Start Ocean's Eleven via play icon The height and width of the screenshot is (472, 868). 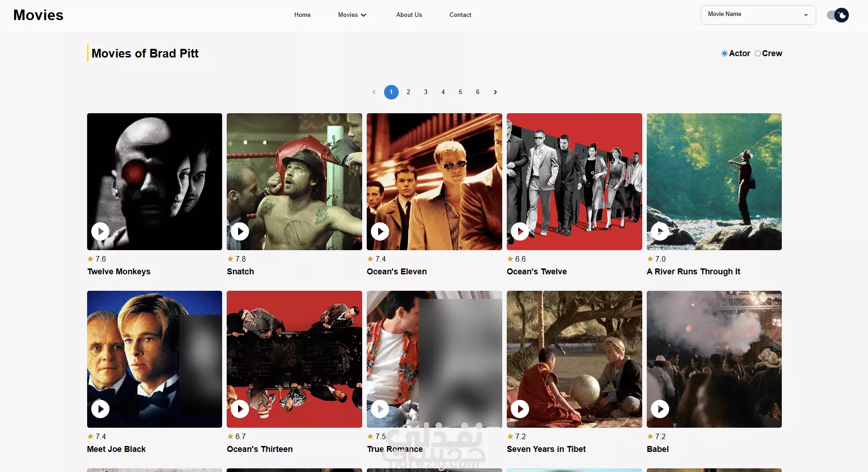380,231
